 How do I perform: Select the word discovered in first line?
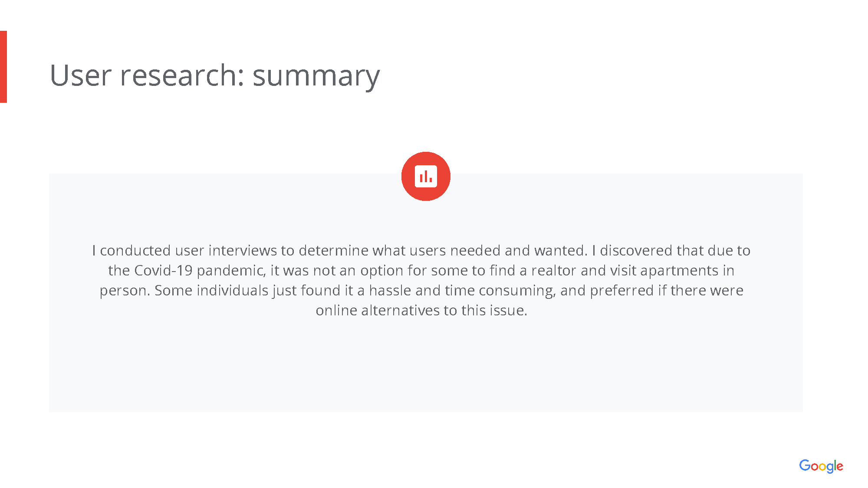coord(636,250)
